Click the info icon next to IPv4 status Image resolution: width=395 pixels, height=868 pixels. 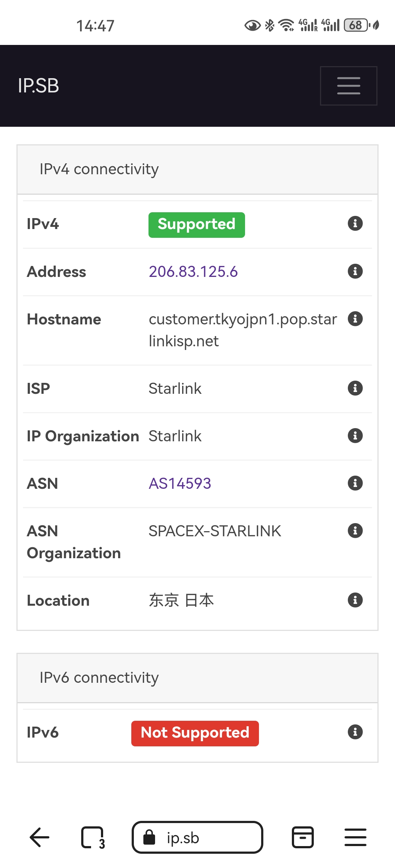click(x=355, y=224)
